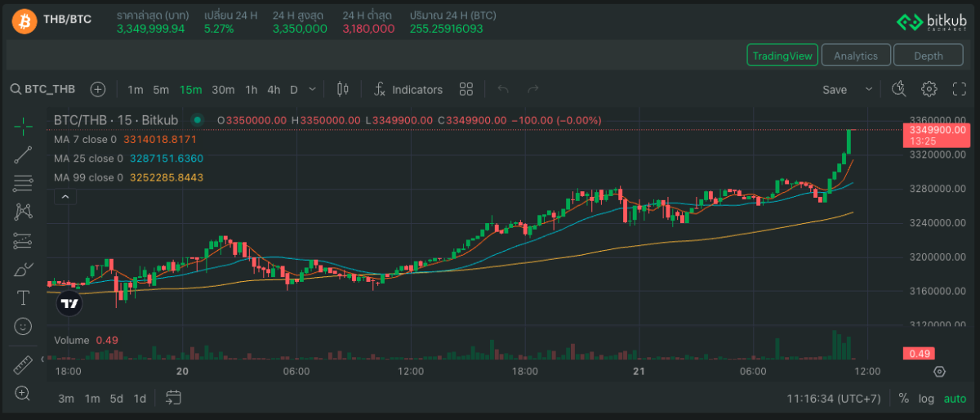The width and height of the screenshot is (980, 420).
Task: Click the BTC/THB 15 Bitkub chart title
Action: pos(116,120)
